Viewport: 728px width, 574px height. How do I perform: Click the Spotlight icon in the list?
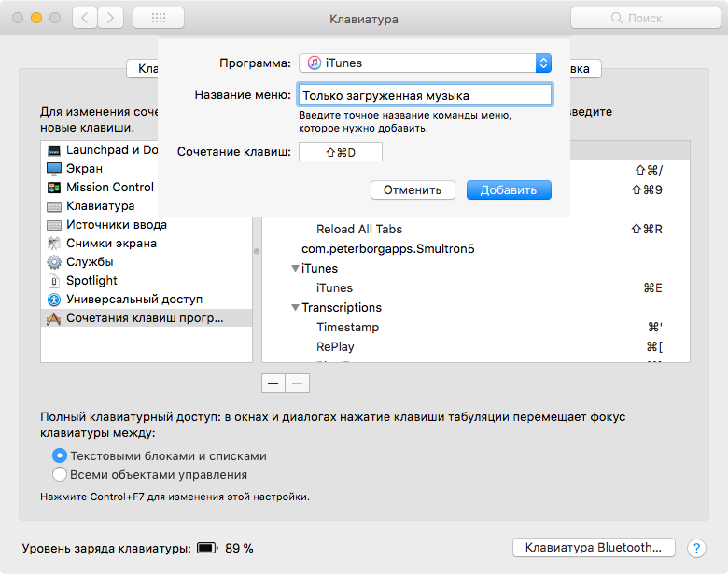[x=53, y=281]
